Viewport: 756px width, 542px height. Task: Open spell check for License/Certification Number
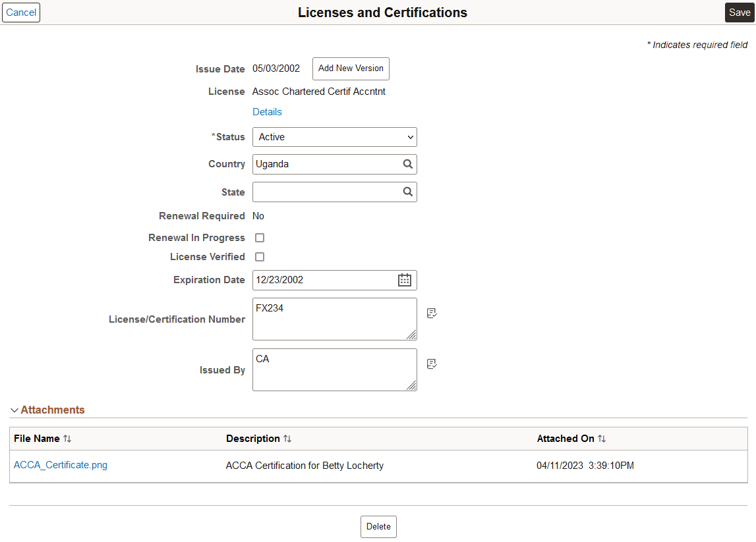tap(432, 313)
